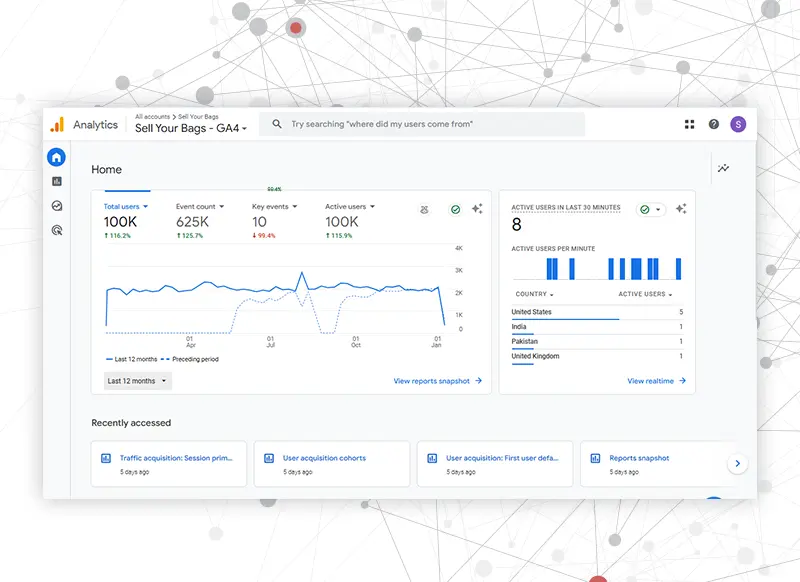Click View reports snapshot link
Screen dimensions: 800x582
[437, 381]
